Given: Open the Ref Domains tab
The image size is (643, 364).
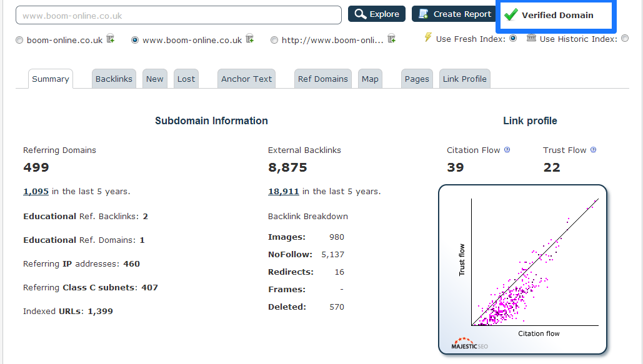Looking at the screenshot, I should 322,79.
